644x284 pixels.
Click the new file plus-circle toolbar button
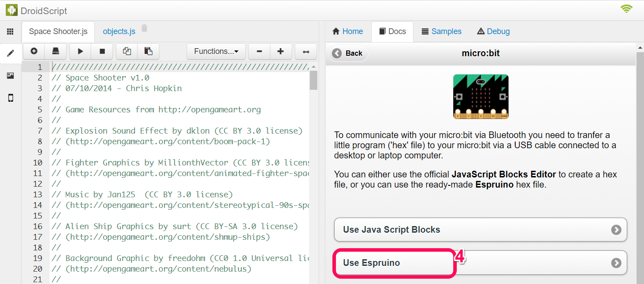point(34,51)
